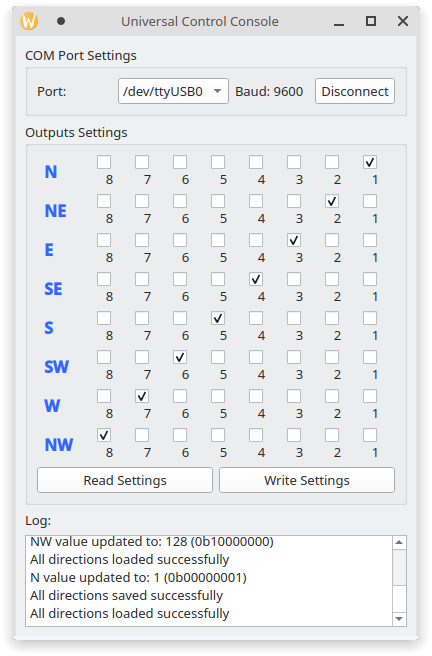The width and height of the screenshot is (432, 656).
Task: Click the orange W application icon
Action: click(29, 21)
